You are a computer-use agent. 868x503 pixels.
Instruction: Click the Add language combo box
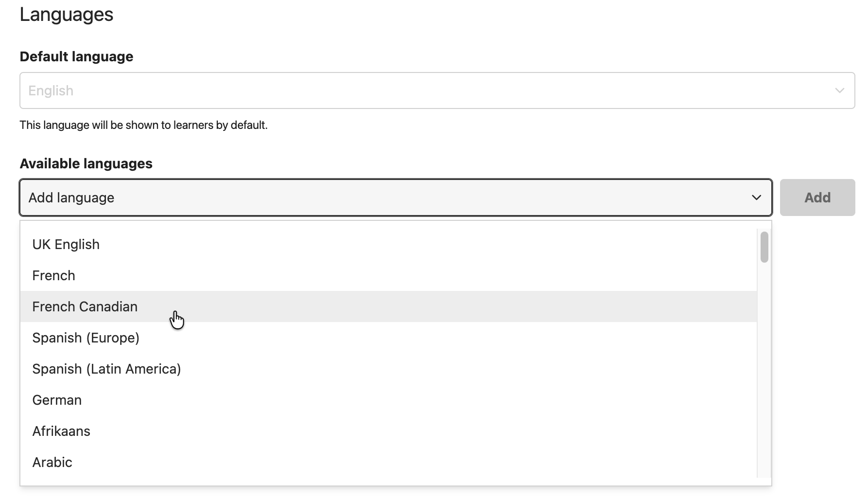click(396, 198)
